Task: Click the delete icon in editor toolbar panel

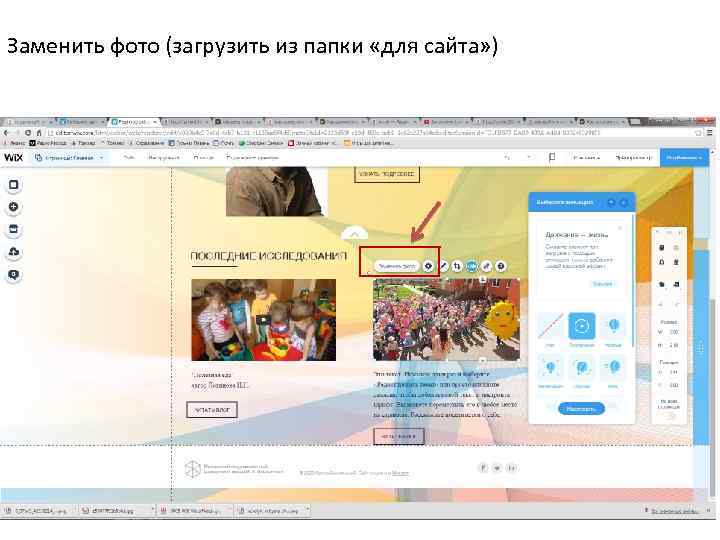Action: (x=676, y=262)
